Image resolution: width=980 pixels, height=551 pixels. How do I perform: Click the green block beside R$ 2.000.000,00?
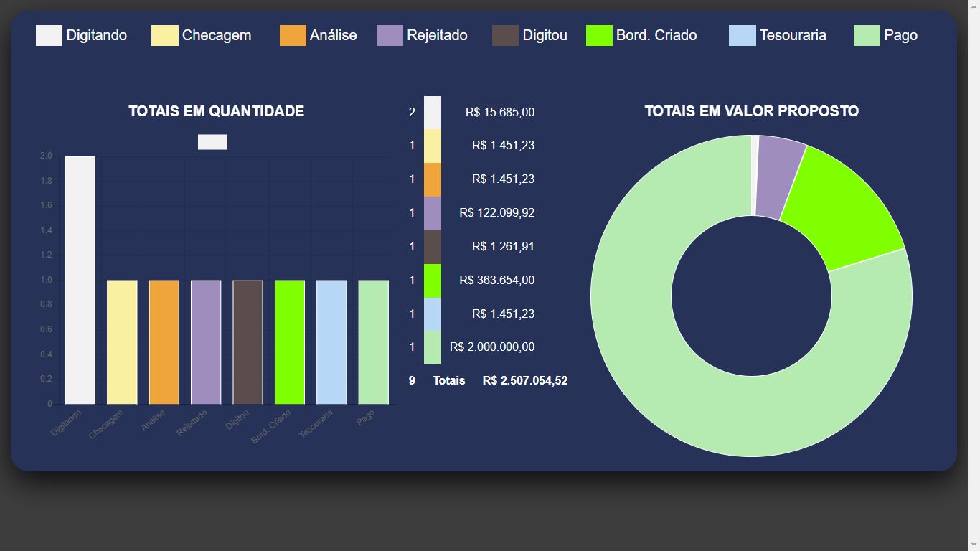pos(431,347)
